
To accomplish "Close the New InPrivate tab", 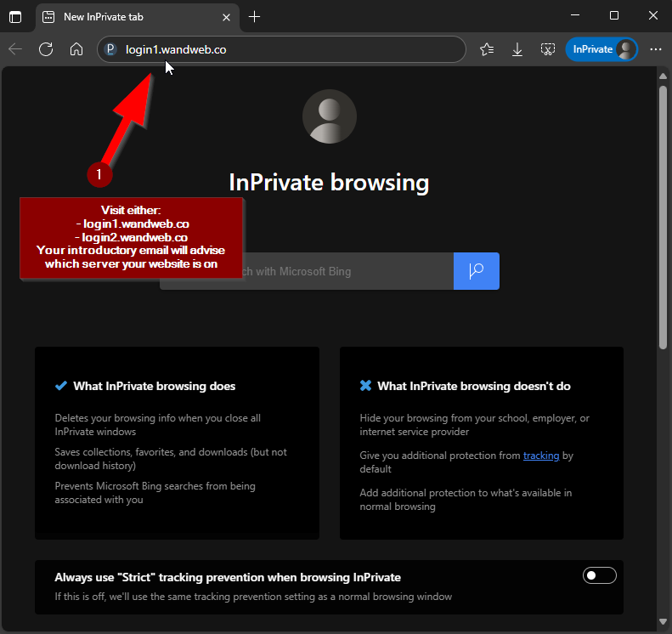I will 226,16.
